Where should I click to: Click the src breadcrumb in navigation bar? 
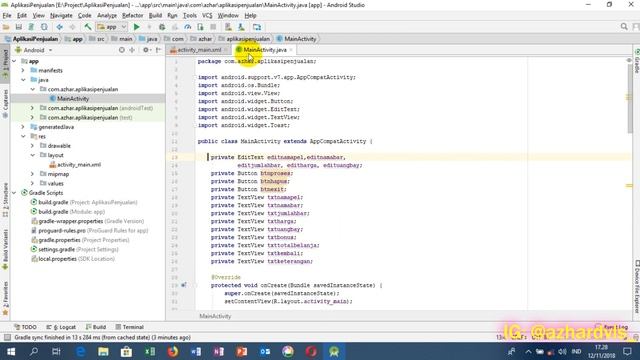(97, 39)
